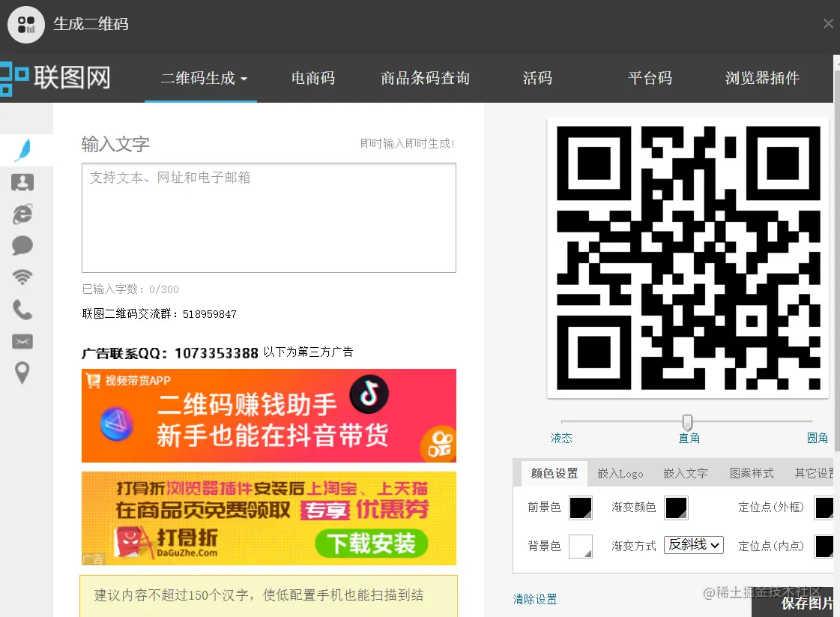This screenshot has width=840, height=617.
Task: Switch to 图案样式 tab
Action: [752, 473]
